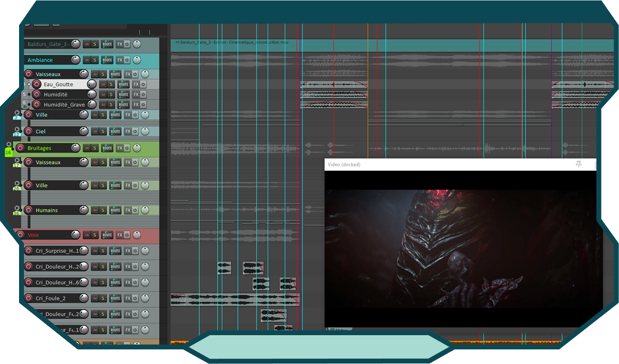The image size is (619, 364).
Task: Collapse the Bruitages folder track
Action: coord(8,145)
